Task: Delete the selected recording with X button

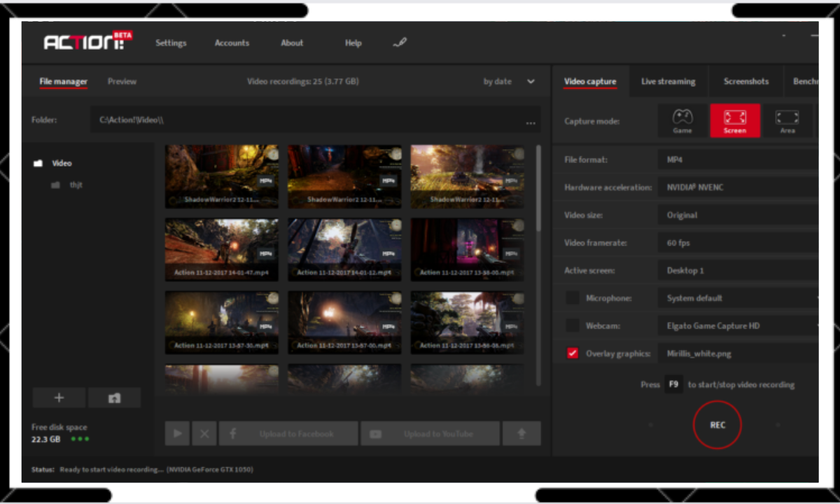Action: pyautogui.click(x=204, y=434)
